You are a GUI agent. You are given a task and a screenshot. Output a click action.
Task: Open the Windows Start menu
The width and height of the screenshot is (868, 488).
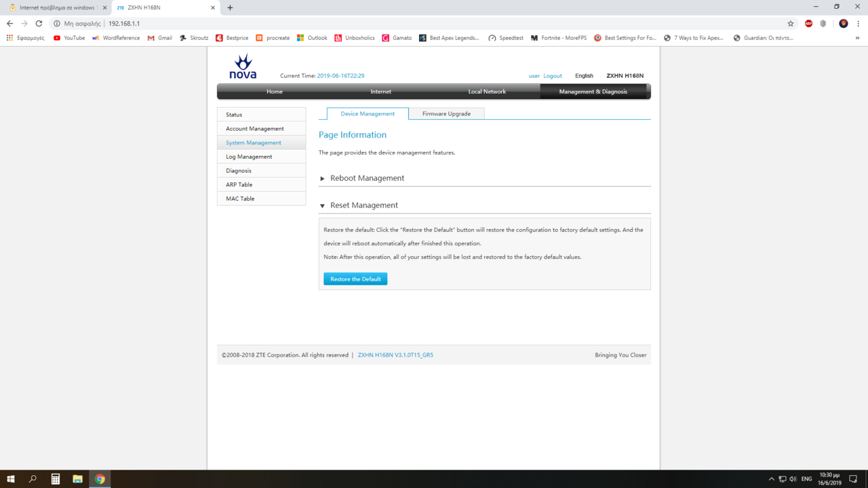coord(11,479)
